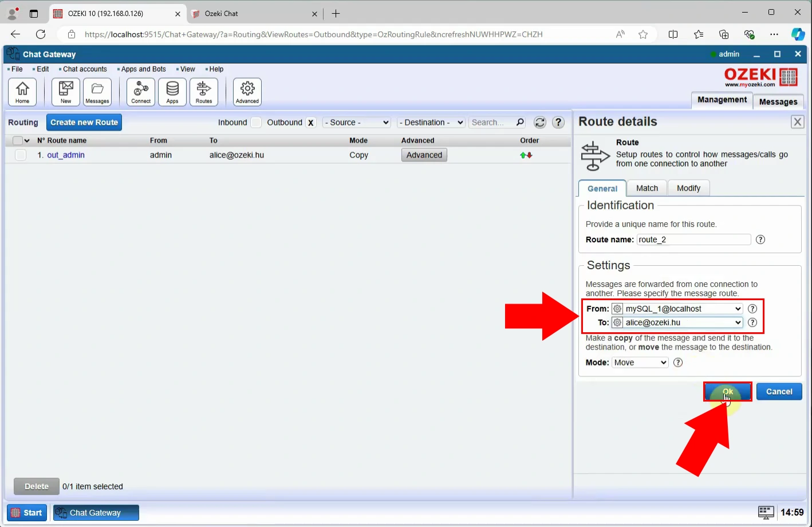Open the Destination filter dropdown
The width and height of the screenshot is (812, 527).
coord(431,122)
